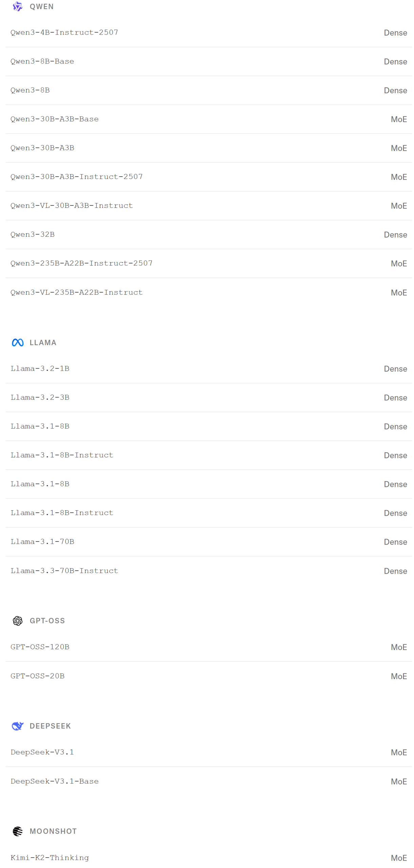Select the Qwen3-8B-Base model row
Image resolution: width=414 pixels, height=868 pixels.
[x=42, y=61]
